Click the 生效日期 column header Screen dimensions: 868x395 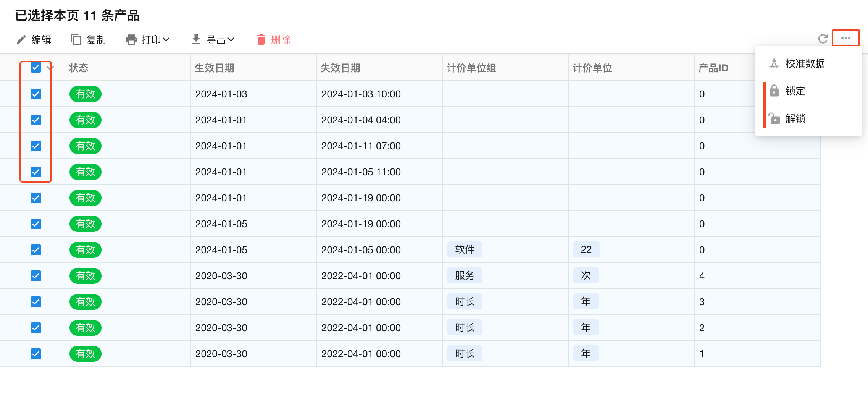click(215, 68)
